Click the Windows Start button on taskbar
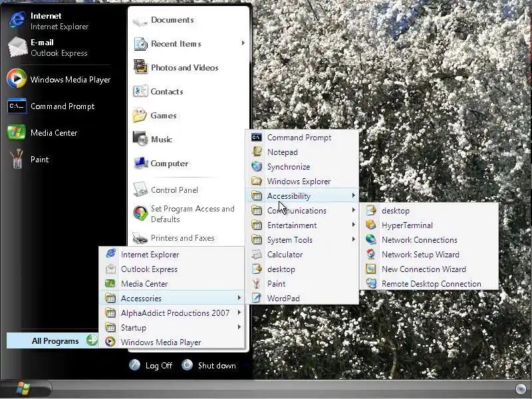 coord(24,388)
